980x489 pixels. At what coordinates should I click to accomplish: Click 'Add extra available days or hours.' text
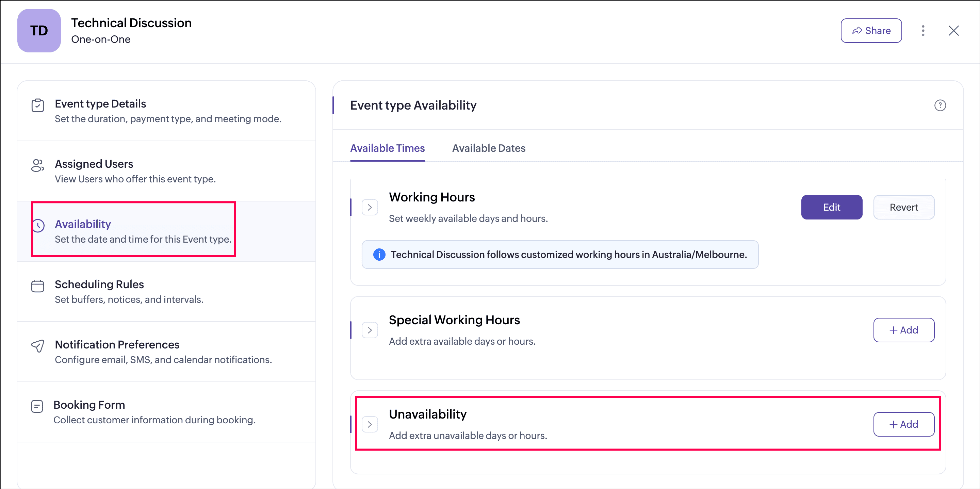click(462, 341)
